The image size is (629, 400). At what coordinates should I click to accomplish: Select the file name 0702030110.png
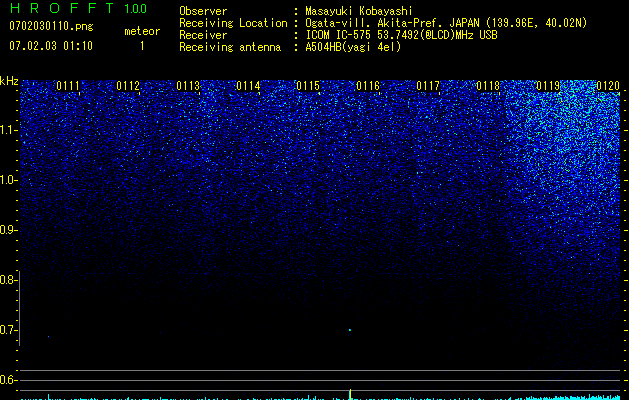click(51, 26)
